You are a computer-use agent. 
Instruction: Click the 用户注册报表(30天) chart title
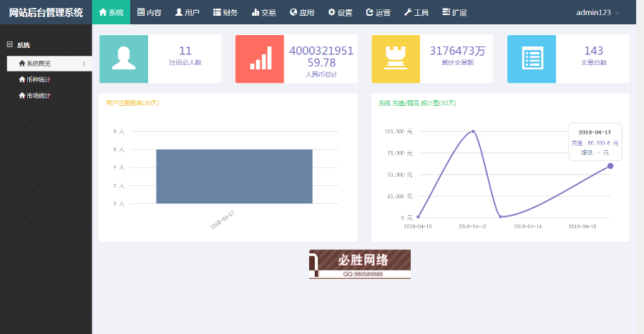click(x=132, y=103)
